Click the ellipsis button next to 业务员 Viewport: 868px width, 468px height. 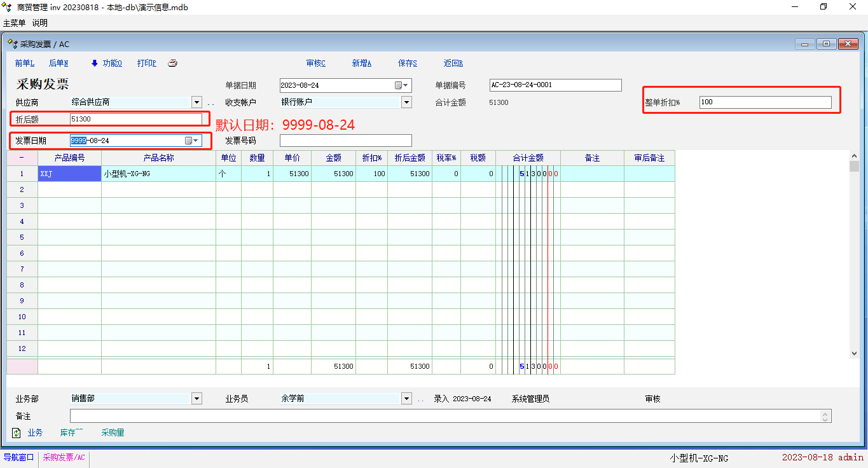click(420, 399)
